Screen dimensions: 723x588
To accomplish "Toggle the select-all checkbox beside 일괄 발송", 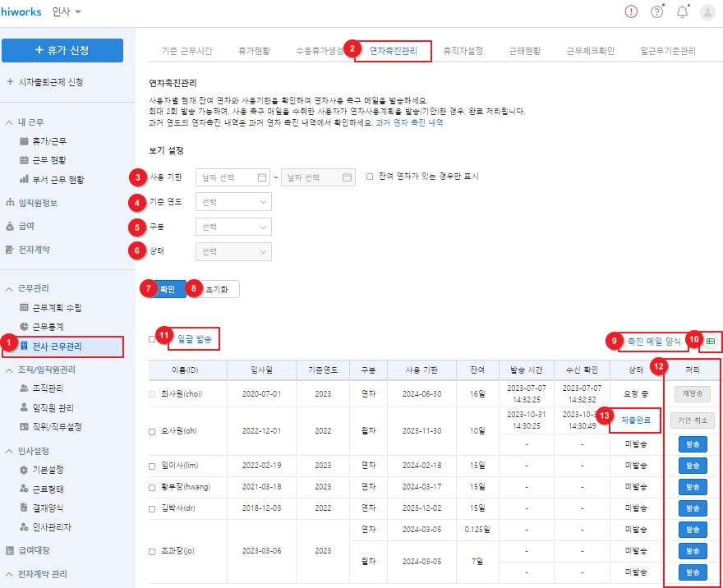I will [152, 339].
